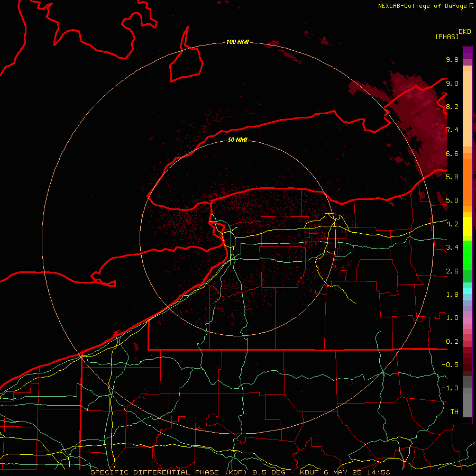Click the 4.2 legend value

pyautogui.click(x=452, y=224)
